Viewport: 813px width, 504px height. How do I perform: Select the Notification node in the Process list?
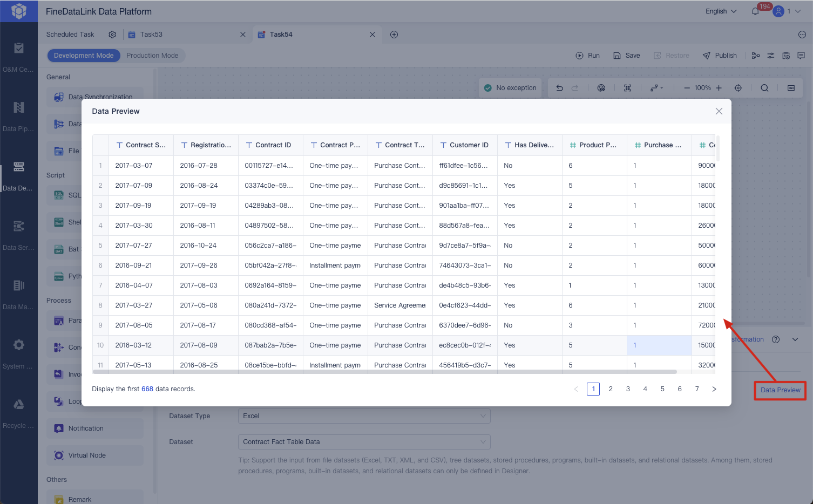[x=95, y=428]
